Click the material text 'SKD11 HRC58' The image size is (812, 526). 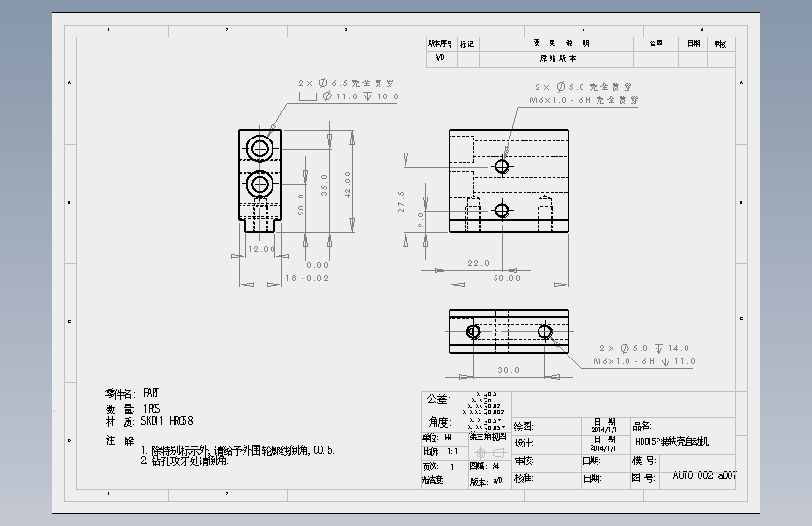tap(168, 421)
